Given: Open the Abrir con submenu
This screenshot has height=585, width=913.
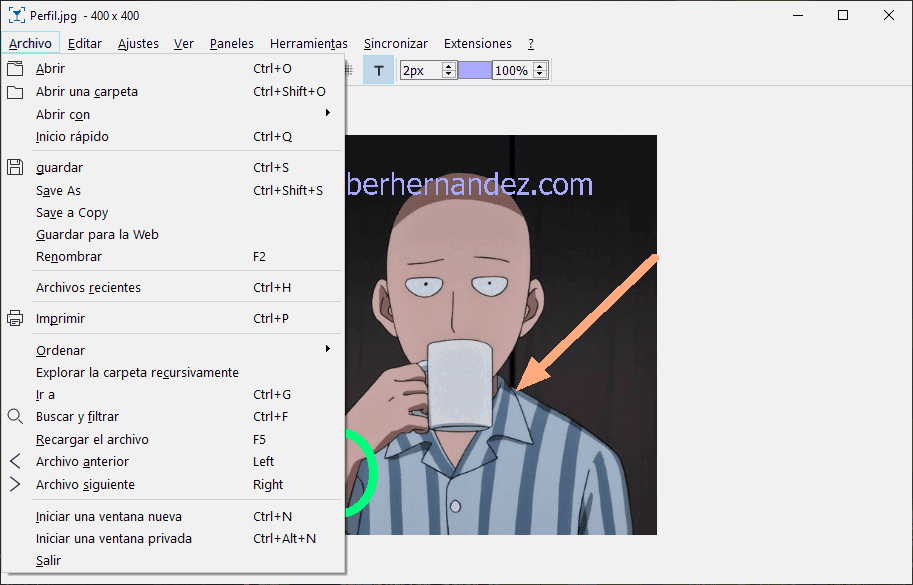Looking at the screenshot, I should tap(173, 115).
